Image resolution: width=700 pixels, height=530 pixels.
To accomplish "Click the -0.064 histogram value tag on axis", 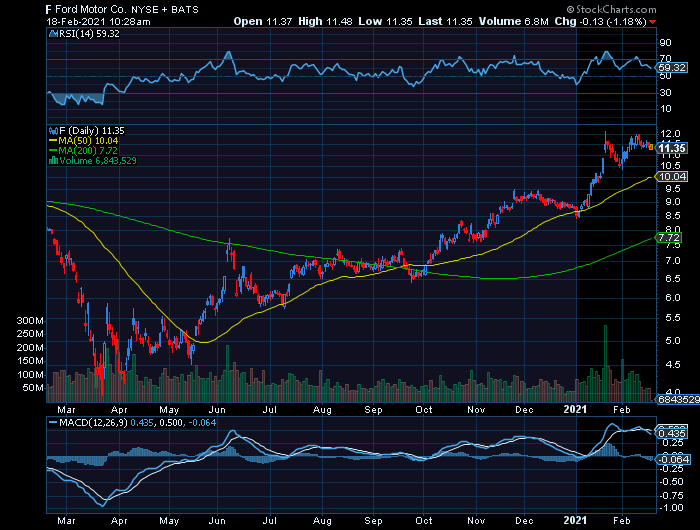I will coord(673,459).
